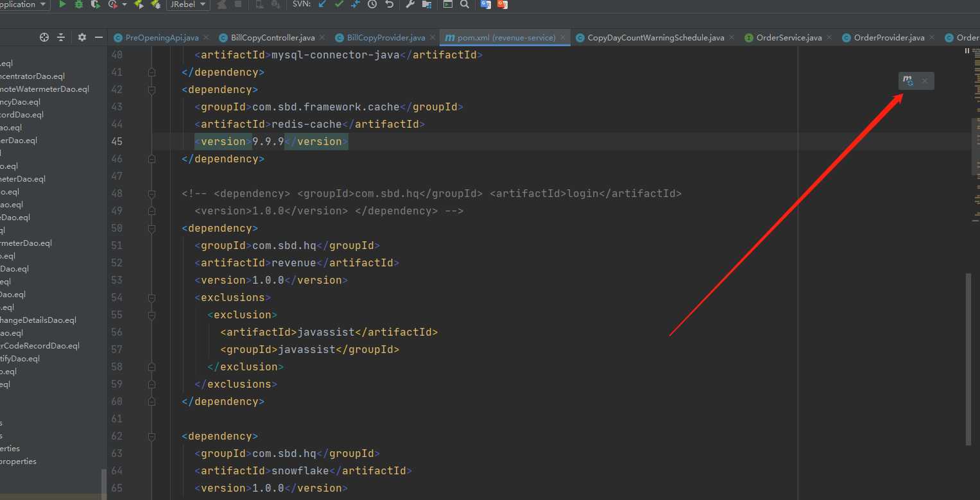Revert changes with the SVN rollback arrow
The width and height of the screenshot is (980, 500).
click(x=389, y=4)
